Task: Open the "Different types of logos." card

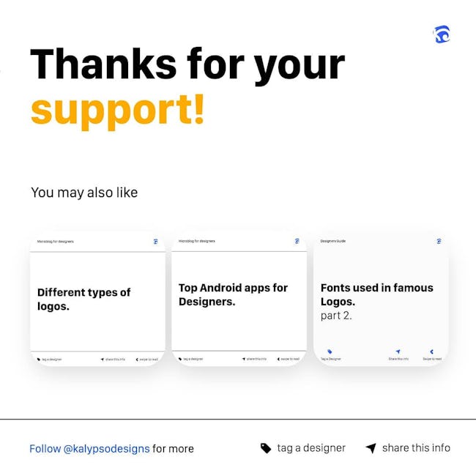Action: 97,300
